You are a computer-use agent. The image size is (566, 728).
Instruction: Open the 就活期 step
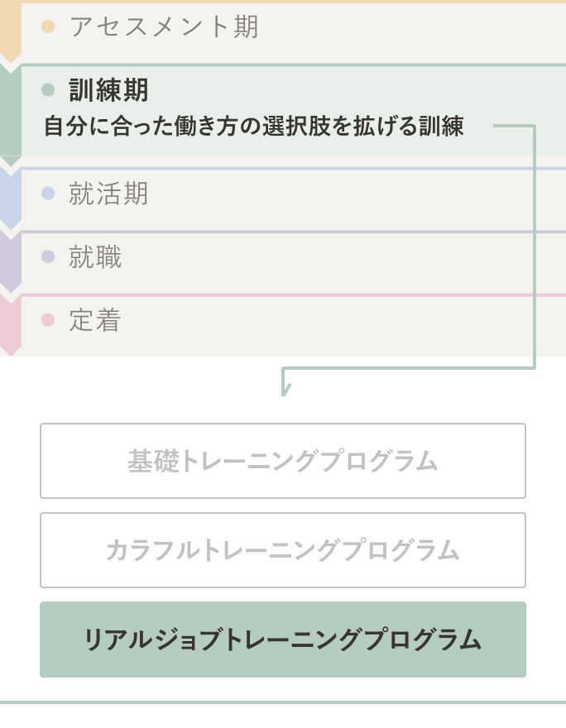pyautogui.click(x=108, y=193)
